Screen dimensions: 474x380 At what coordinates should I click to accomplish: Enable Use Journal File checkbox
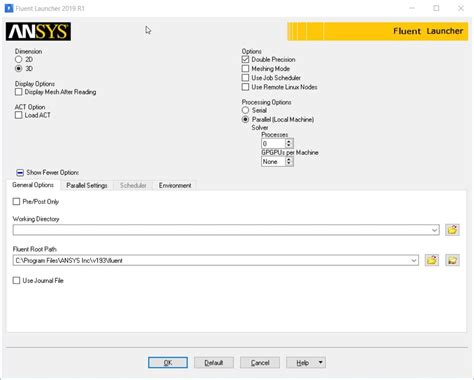point(16,280)
